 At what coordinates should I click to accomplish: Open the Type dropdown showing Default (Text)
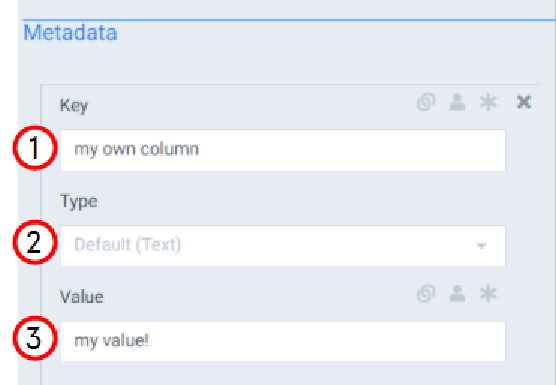283,245
